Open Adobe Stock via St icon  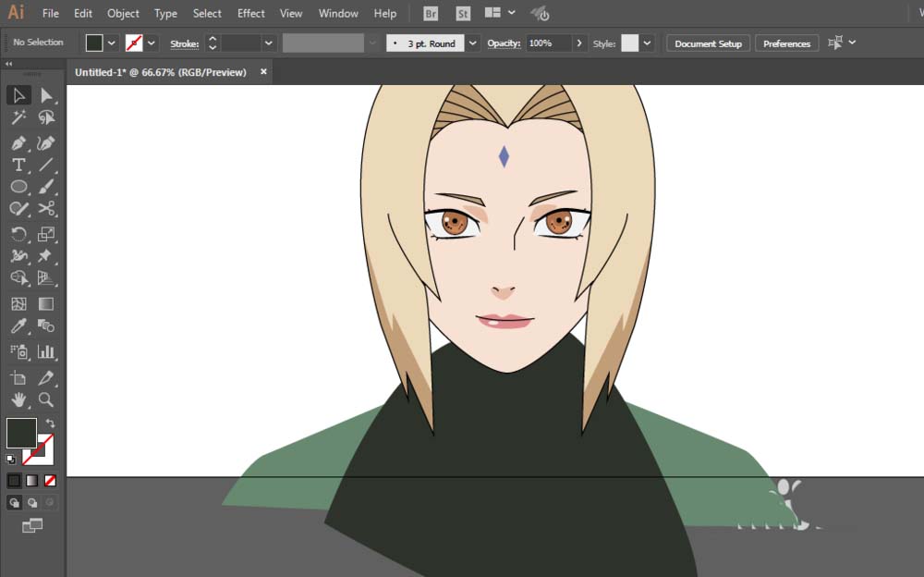pos(463,14)
